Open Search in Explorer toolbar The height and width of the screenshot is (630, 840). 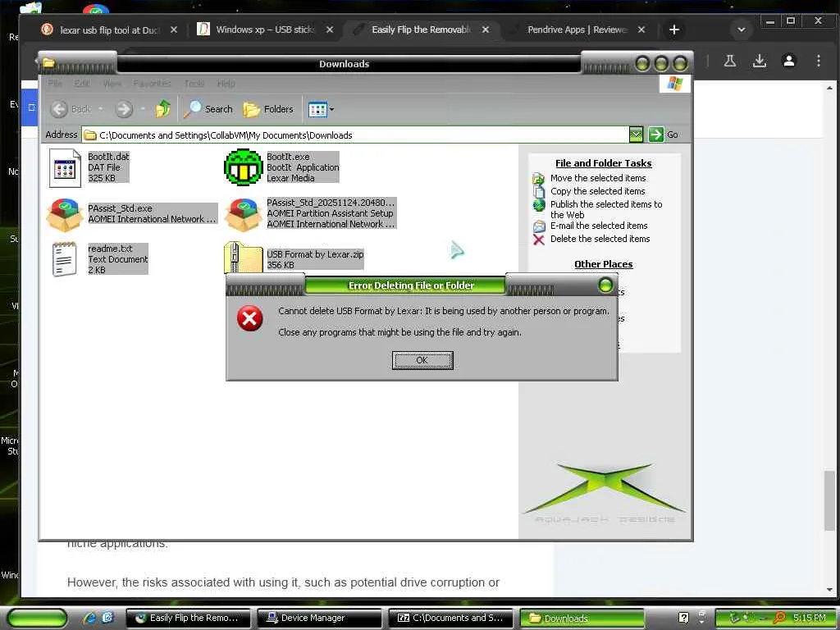(208, 109)
